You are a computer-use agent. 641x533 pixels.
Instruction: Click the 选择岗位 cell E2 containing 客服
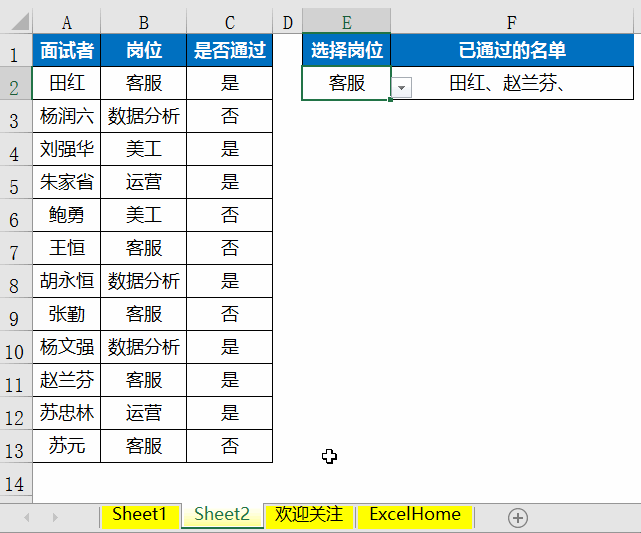pyautogui.click(x=347, y=83)
